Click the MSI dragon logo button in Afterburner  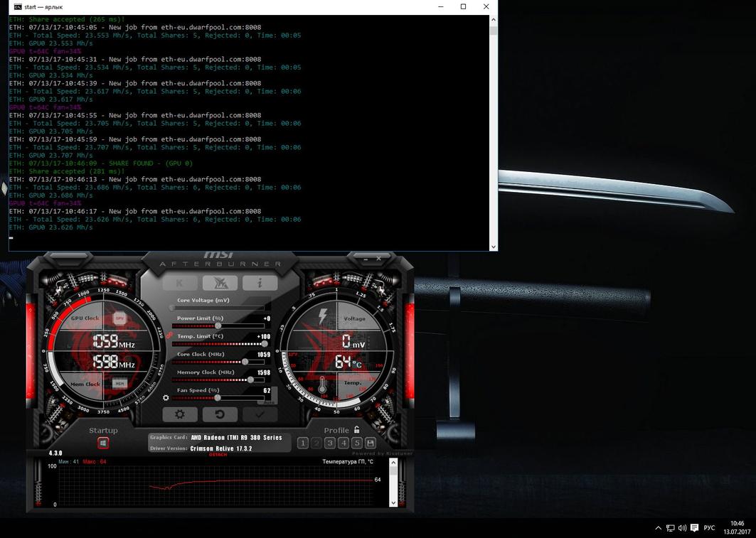coord(220,283)
